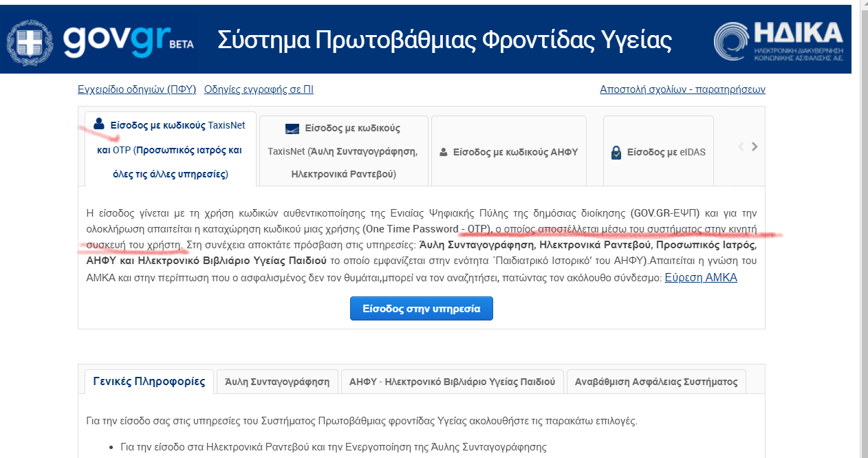Click the Greek coat of arms emblem
The width and height of the screenshot is (868, 458).
30,41
